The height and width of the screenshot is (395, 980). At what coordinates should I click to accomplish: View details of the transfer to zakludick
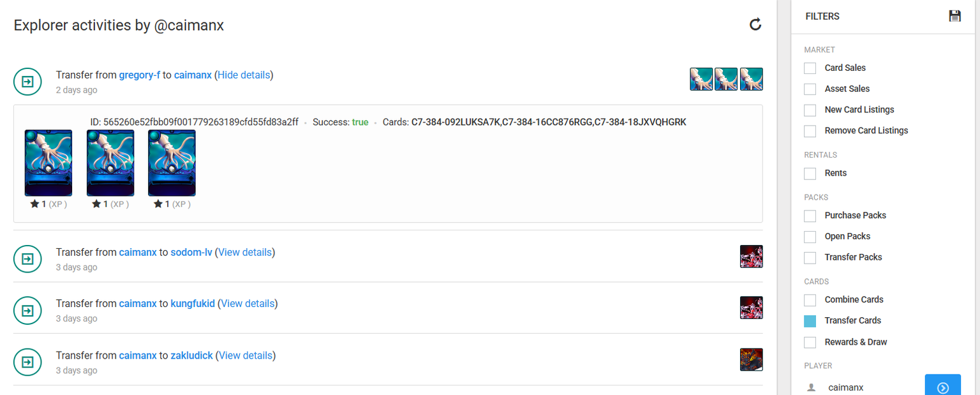pyautogui.click(x=246, y=355)
